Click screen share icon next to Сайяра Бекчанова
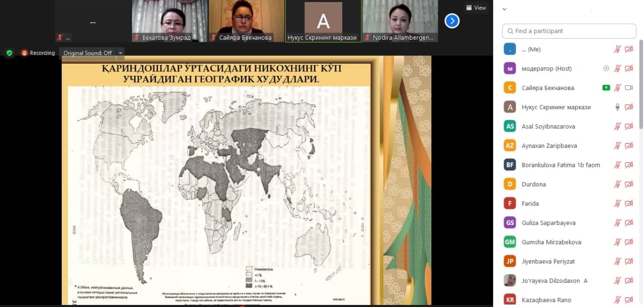 [x=606, y=88]
